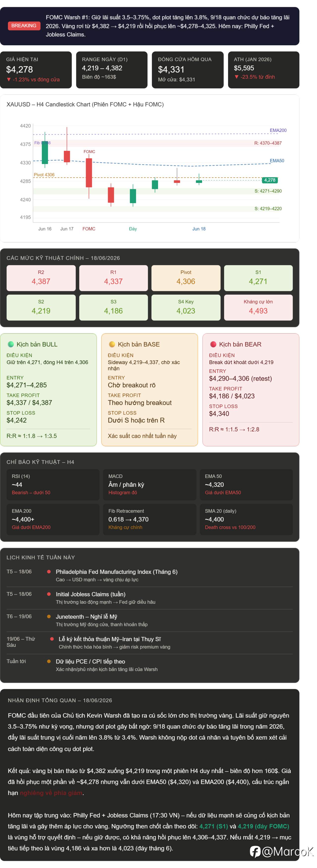Open the Fib Retracement 0.618 card

pyautogui.click(x=149, y=519)
